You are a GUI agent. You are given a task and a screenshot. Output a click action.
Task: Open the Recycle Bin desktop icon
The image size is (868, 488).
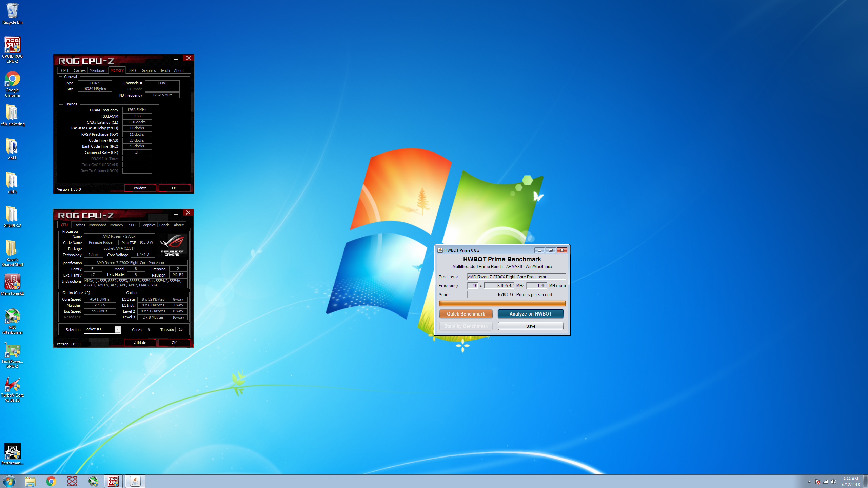(x=13, y=14)
